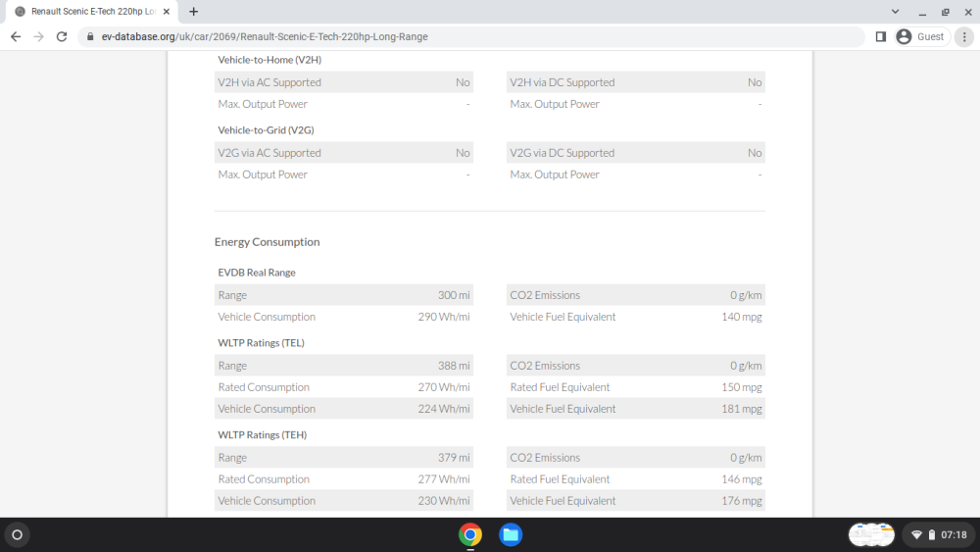Select the '230 Wh/mi' vehicle consumption

(444, 501)
